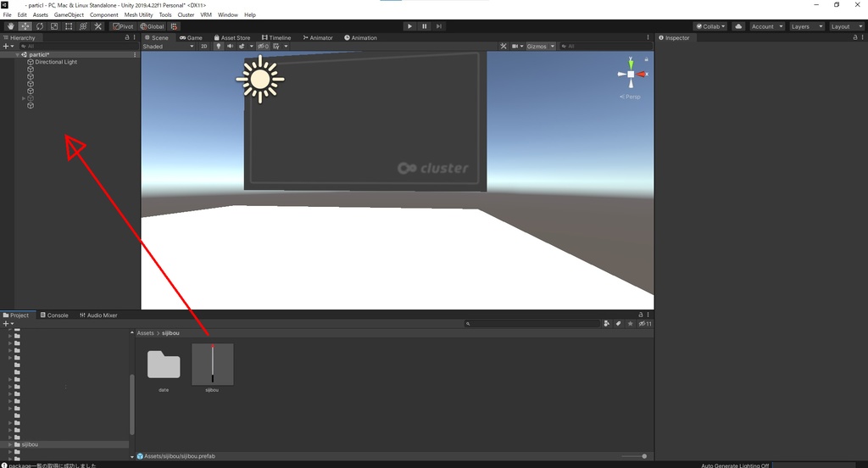Select the Transform tool

pyautogui.click(x=83, y=26)
